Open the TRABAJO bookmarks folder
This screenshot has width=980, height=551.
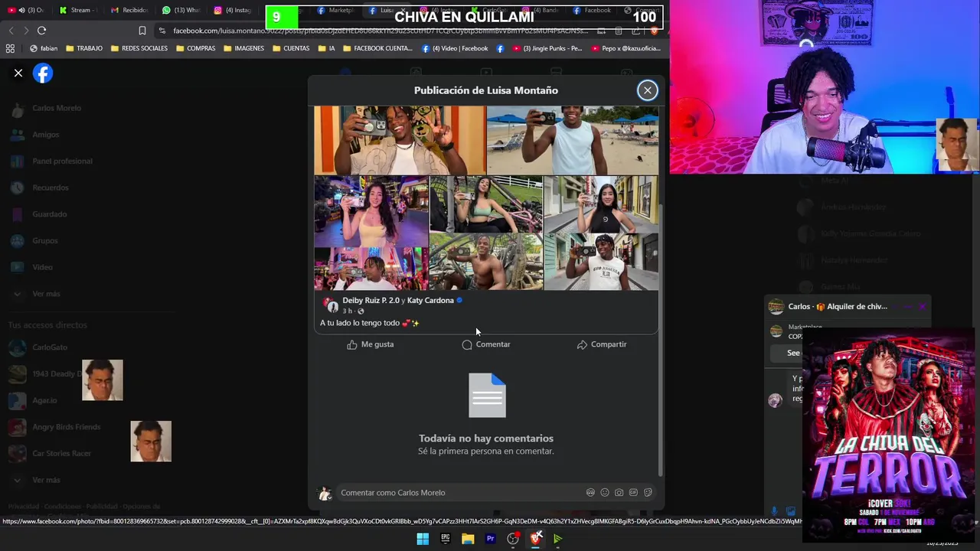[x=84, y=48]
